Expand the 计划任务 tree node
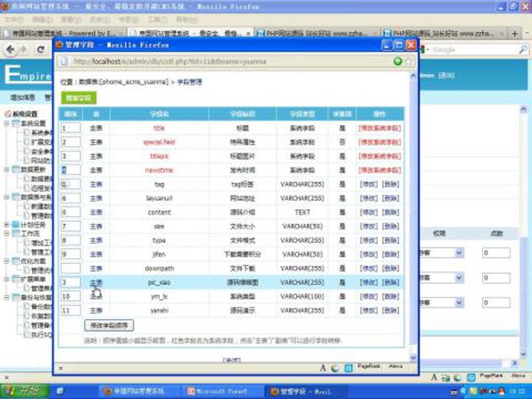The height and width of the screenshot is (399, 532). (6, 225)
